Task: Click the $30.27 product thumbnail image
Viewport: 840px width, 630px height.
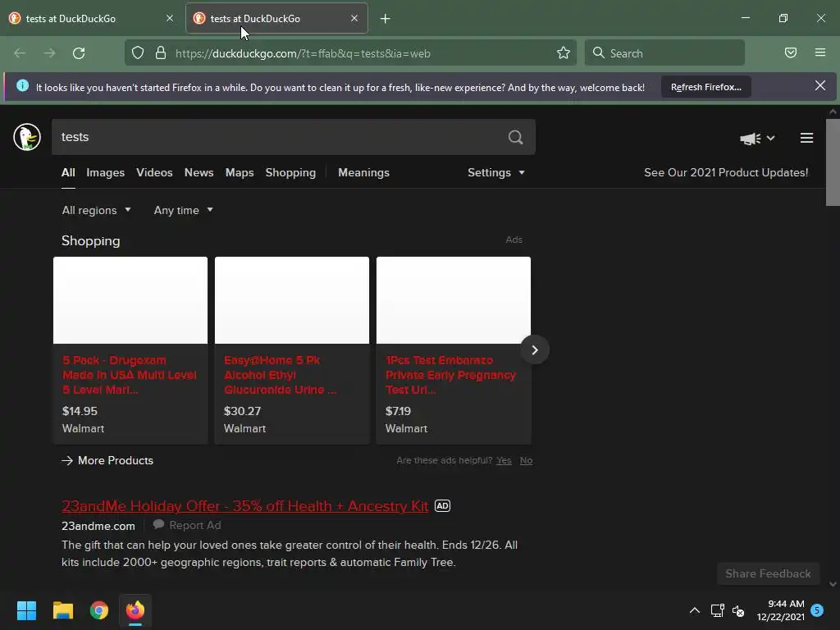Action: click(x=292, y=300)
